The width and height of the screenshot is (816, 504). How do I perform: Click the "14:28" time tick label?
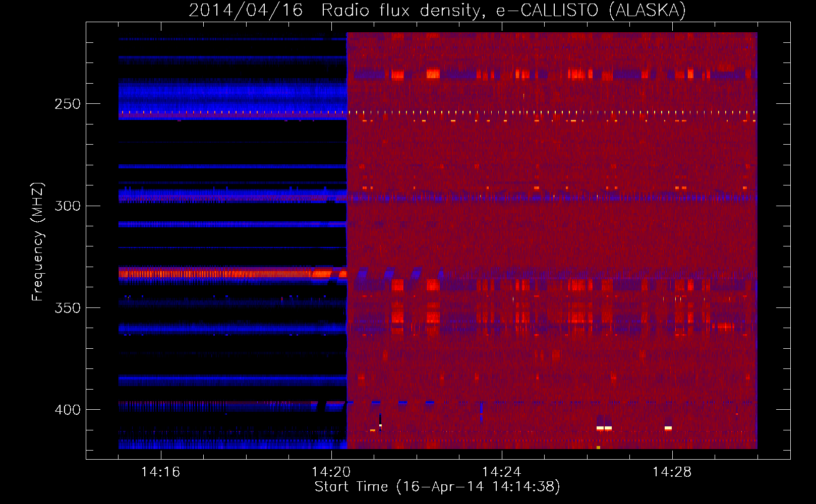click(x=672, y=472)
